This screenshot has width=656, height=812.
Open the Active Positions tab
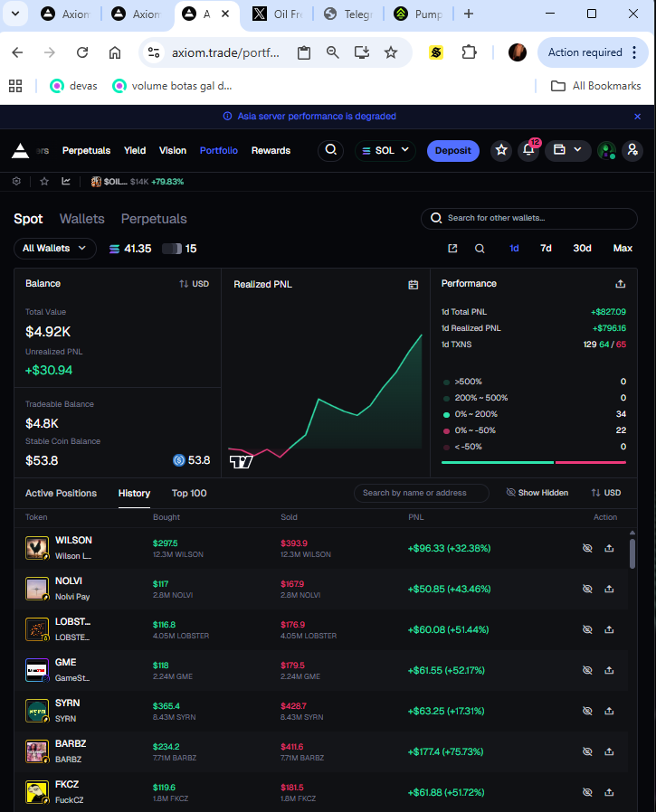click(62, 493)
